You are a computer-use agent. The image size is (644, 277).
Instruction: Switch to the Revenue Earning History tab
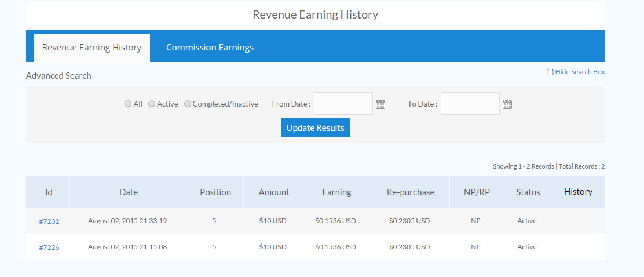point(92,48)
